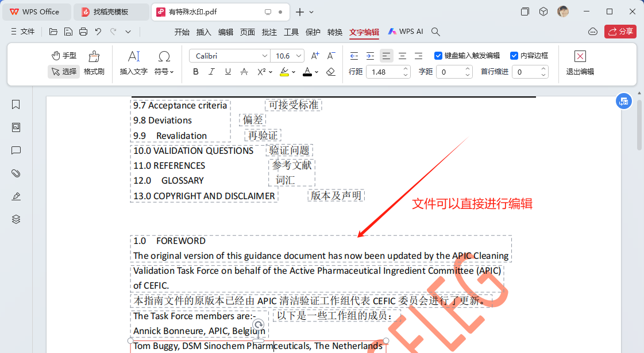
Task: Center align the text
Action: (403, 56)
